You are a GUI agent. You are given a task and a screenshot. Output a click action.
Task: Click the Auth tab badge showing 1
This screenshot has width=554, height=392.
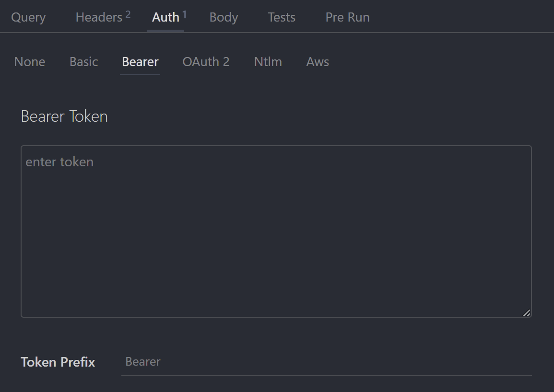point(184,13)
